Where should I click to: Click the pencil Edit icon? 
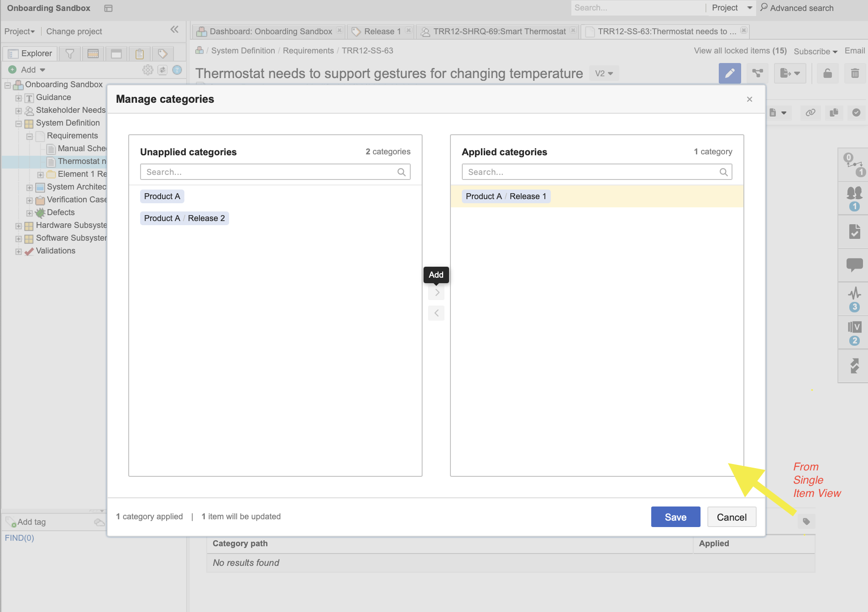[x=729, y=73]
